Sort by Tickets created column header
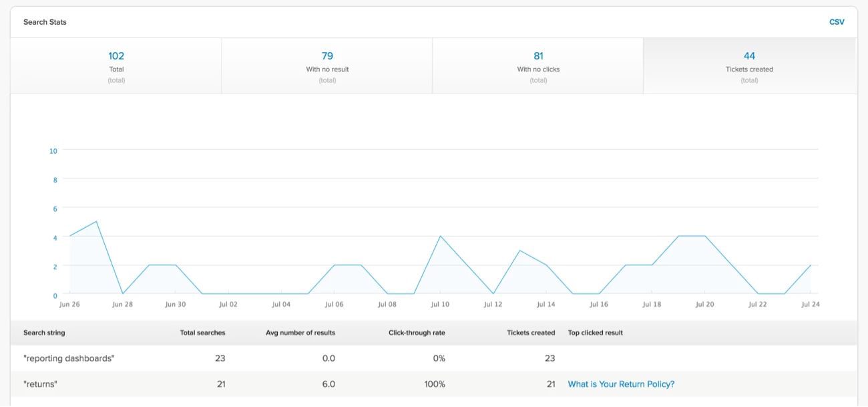 531,333
